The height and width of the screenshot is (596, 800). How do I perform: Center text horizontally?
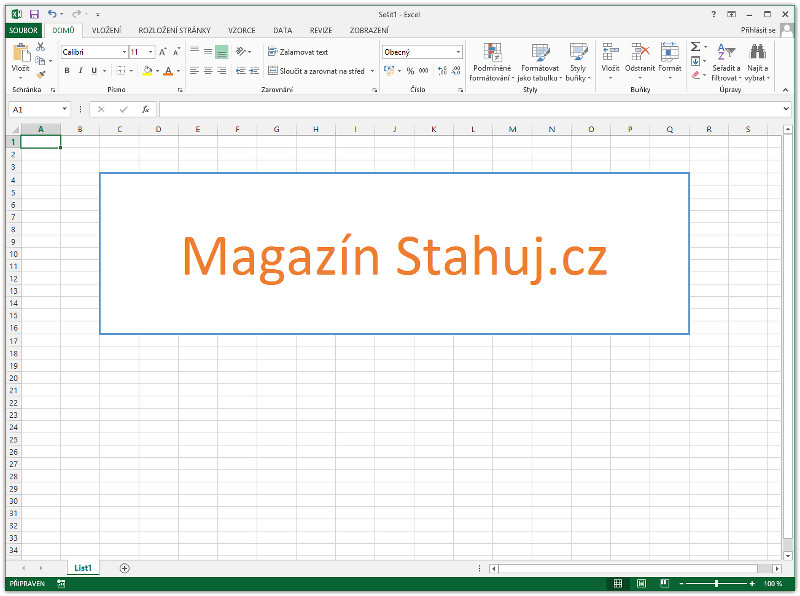coord(208,71)
